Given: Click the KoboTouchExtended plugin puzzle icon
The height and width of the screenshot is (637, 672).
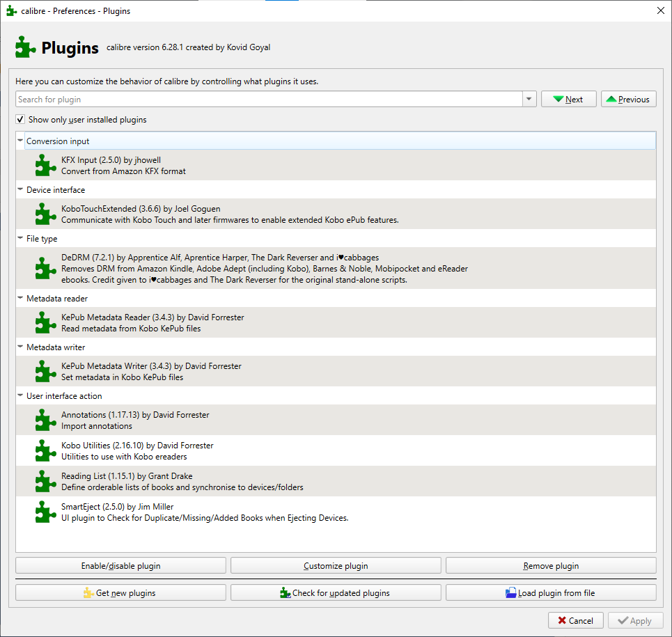Looking at the screenshot, I should tap(46, 214).
